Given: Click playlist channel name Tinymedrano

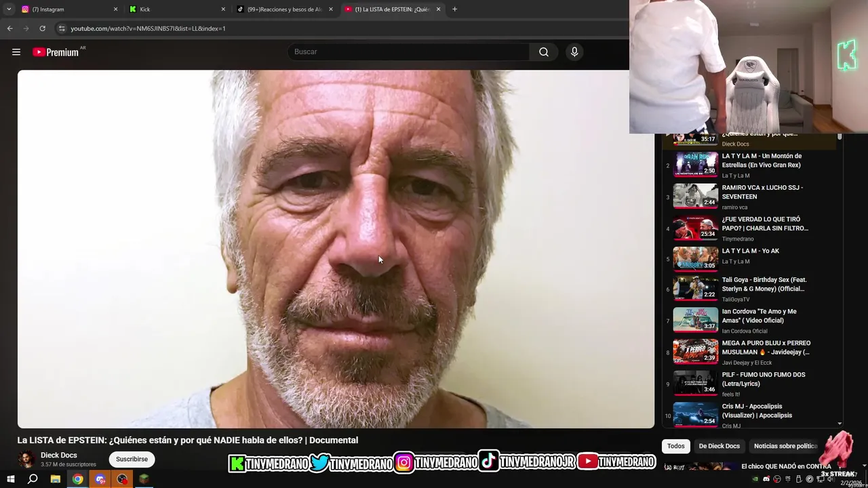Looking at the screenshot, I should [x=738, y=239].
